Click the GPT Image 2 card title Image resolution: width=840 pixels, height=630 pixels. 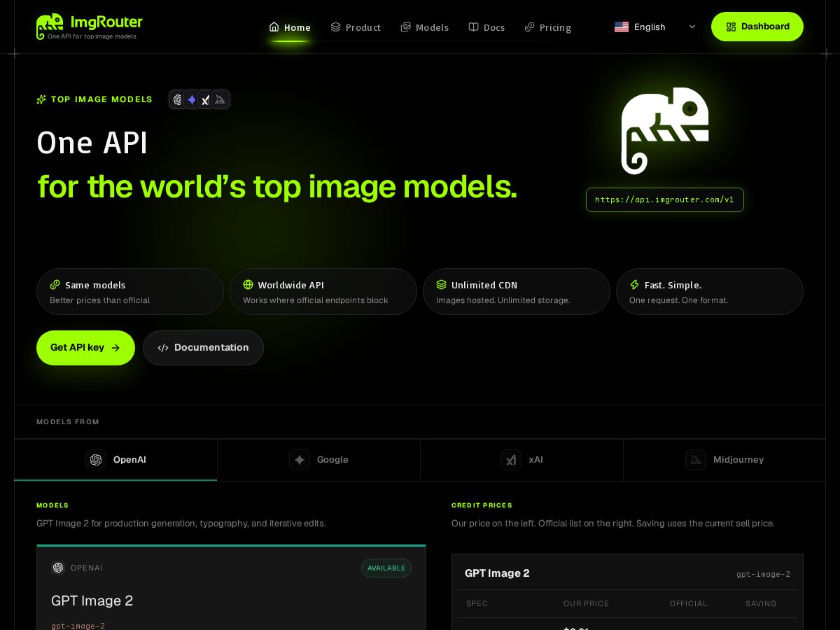[x=92, y=601]
